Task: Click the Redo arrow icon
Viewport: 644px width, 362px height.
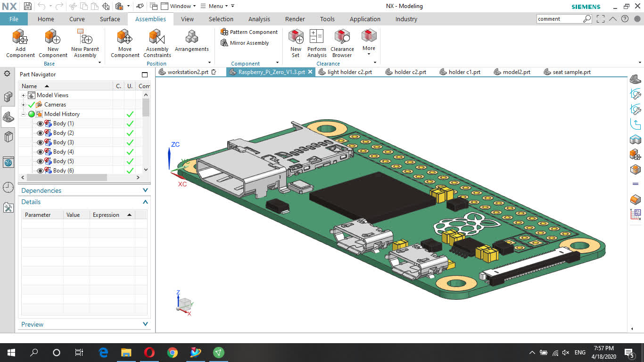Action: point(59,6)
